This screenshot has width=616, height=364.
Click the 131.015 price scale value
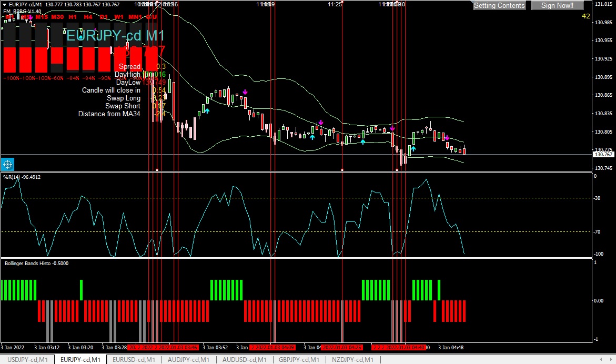604,4
